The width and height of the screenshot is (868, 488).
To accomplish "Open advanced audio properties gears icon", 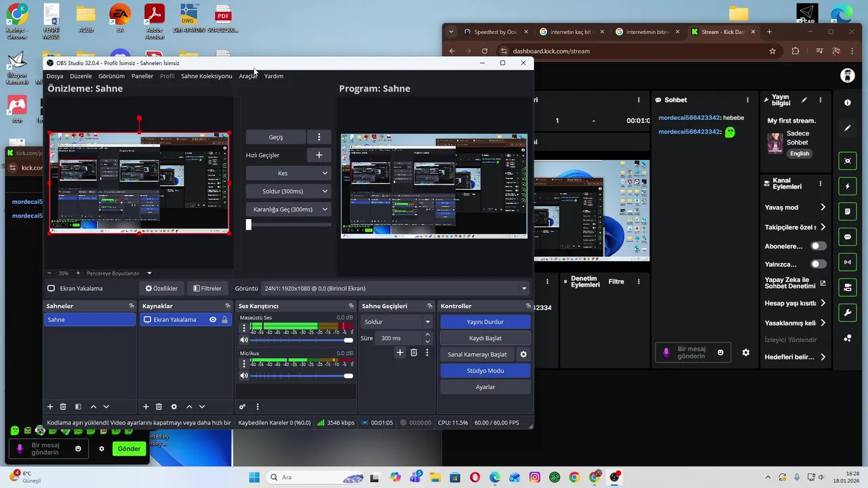I will coord(242,407).
